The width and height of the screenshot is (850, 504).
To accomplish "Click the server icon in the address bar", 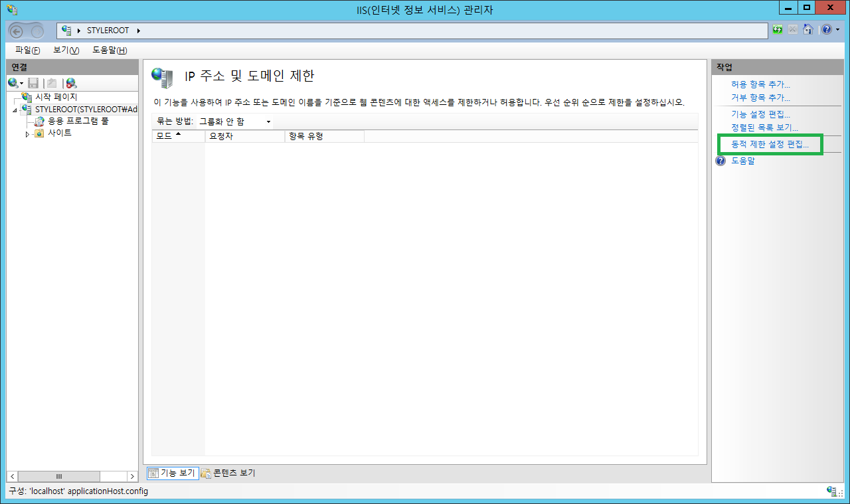I will pos(67,31).
